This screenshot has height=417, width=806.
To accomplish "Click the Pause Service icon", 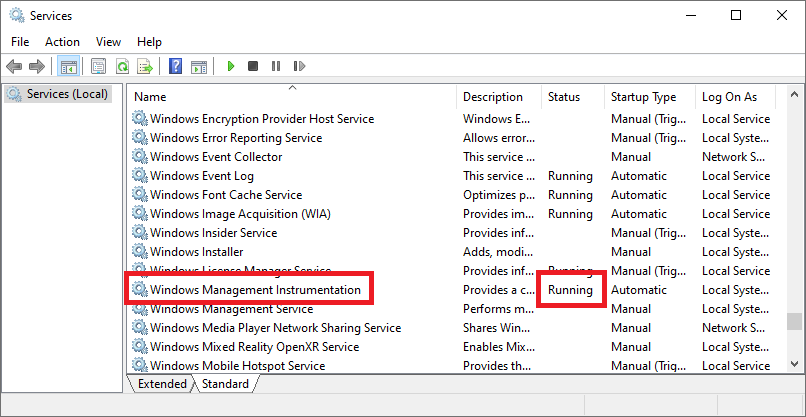I will (x=276, y=66).
